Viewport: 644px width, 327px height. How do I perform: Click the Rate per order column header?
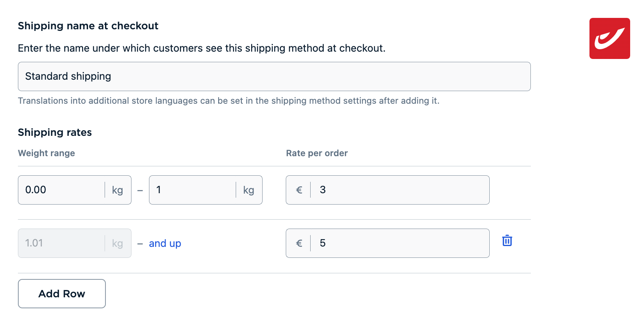pyautogui.click(x=317, y=153)
